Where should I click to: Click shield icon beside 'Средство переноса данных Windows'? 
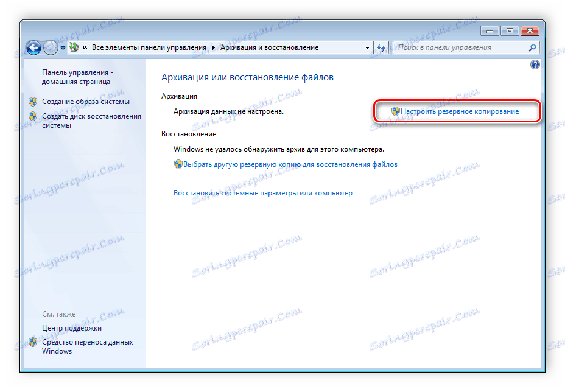33,342
